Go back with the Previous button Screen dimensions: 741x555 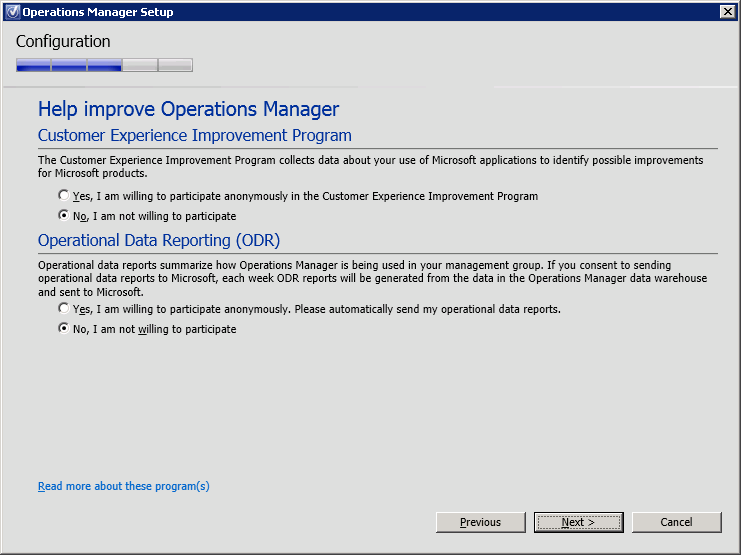(481, 522)
